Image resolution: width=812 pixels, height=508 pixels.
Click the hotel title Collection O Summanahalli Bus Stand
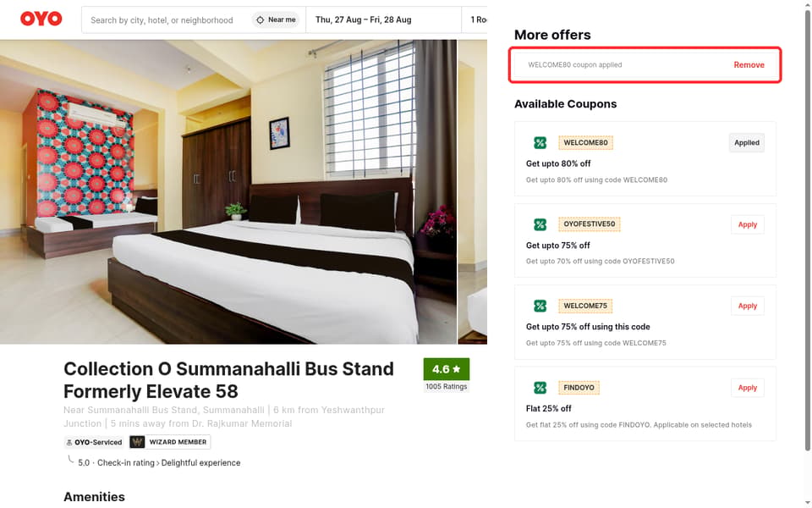[228, 380]
